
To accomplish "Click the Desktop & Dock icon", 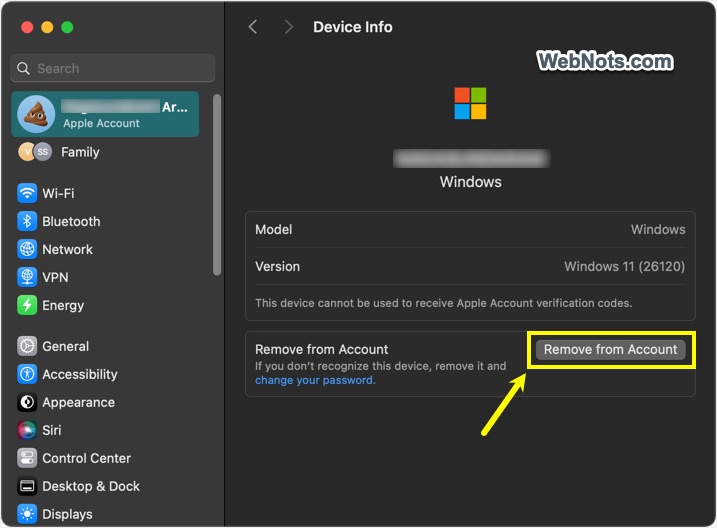I will 27,486.
